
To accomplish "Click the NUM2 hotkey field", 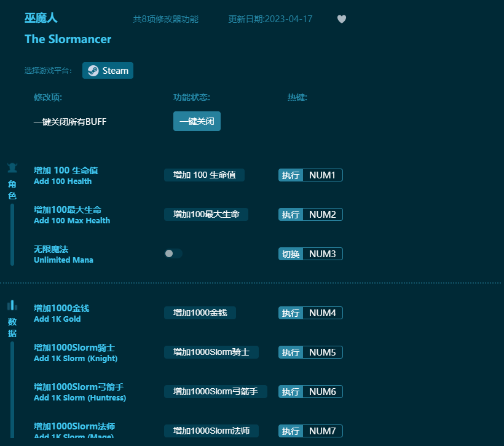I will 323,214.
